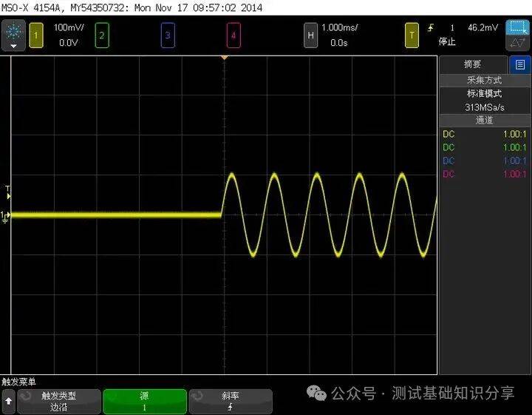
Task: Click the blue sidebar list icon
Action: tap(521, 64)
